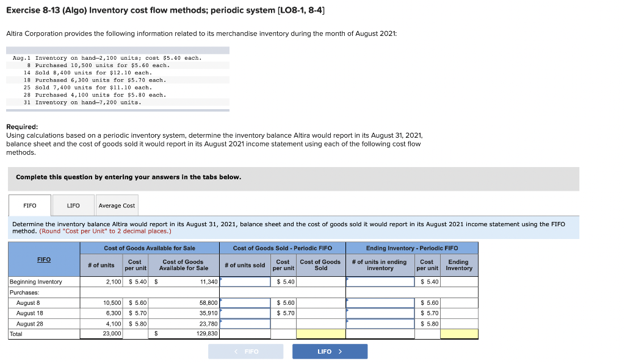Click units sold input for August 28 row
The height and width of the screenshot is (364, 625).
pos(246,323)
